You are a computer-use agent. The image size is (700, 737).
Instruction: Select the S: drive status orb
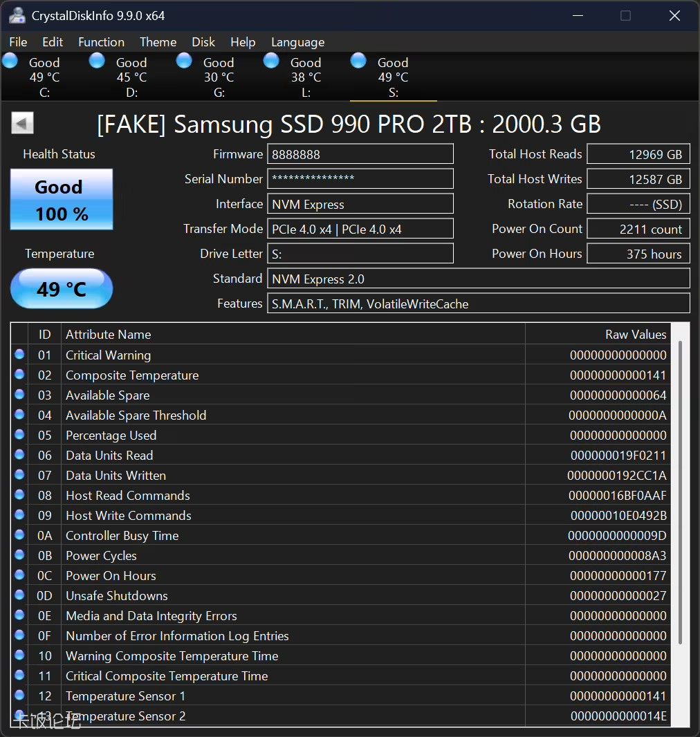click(x=358, y=61)
